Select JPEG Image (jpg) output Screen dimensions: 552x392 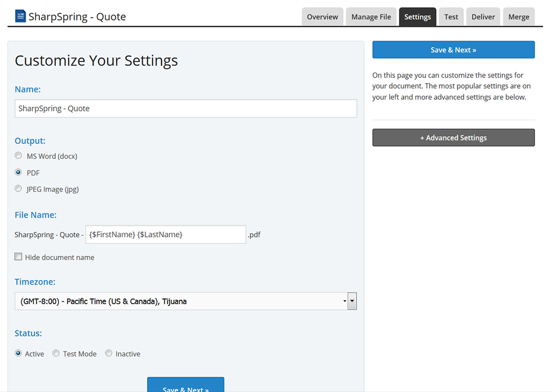(x=19, y=189)
